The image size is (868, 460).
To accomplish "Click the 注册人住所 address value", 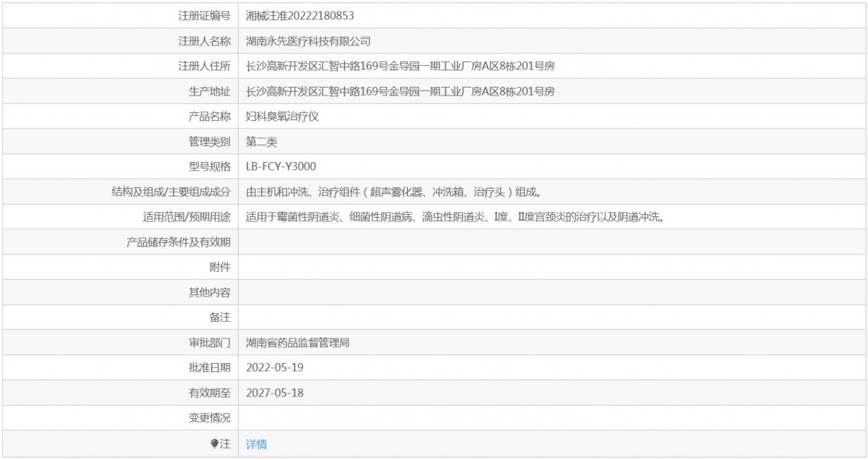I will click(x=400, y=67).
